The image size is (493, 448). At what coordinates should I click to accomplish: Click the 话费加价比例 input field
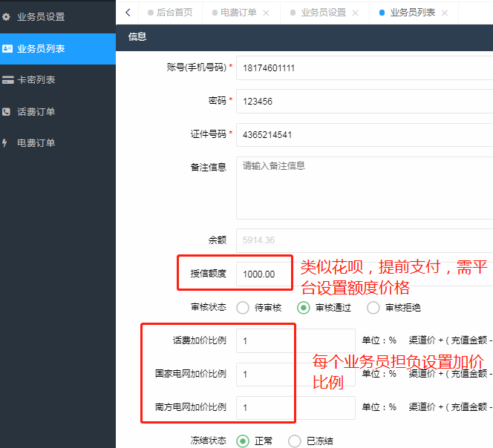click(296, 341)
